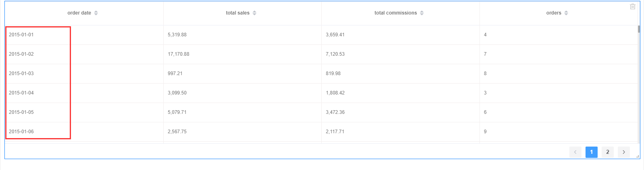644x170 pixels.
Task: Click the resize handle corner
Action: point(638,156)
